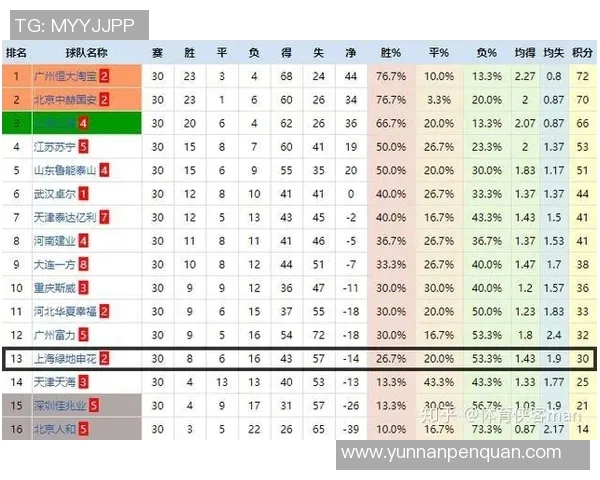Open the 重庆斯威 team link

(55, 288)
